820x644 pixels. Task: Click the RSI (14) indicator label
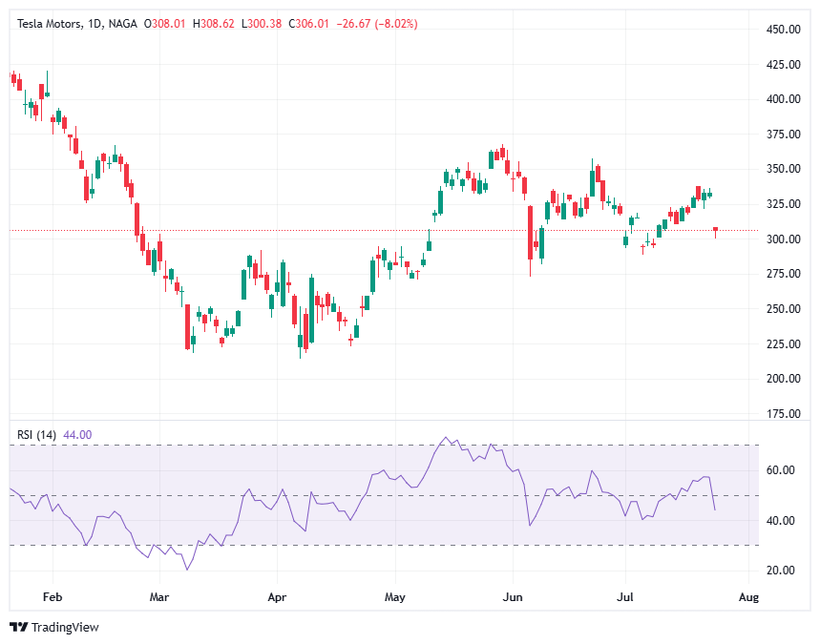pyautogui.click(x=38, y=435)
